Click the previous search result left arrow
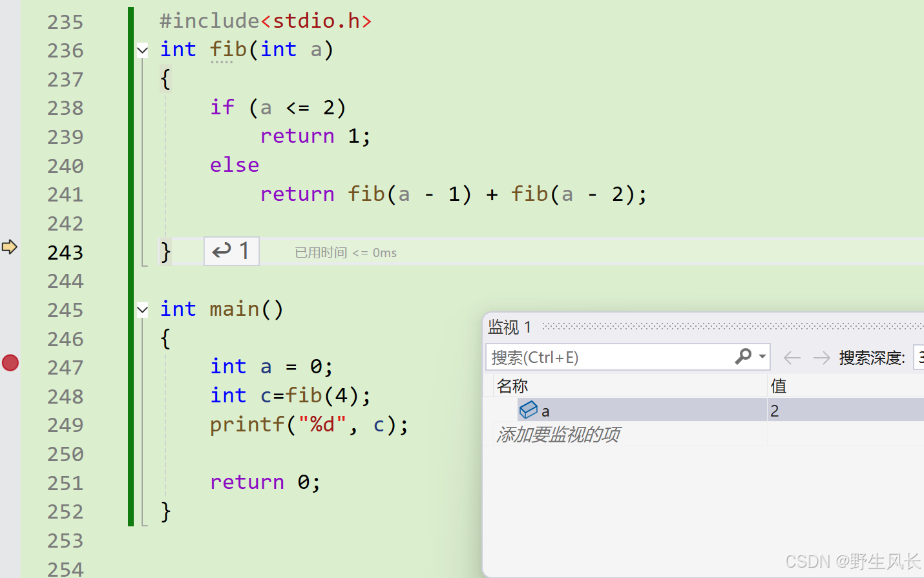924x578 pixels. (792, 357)
